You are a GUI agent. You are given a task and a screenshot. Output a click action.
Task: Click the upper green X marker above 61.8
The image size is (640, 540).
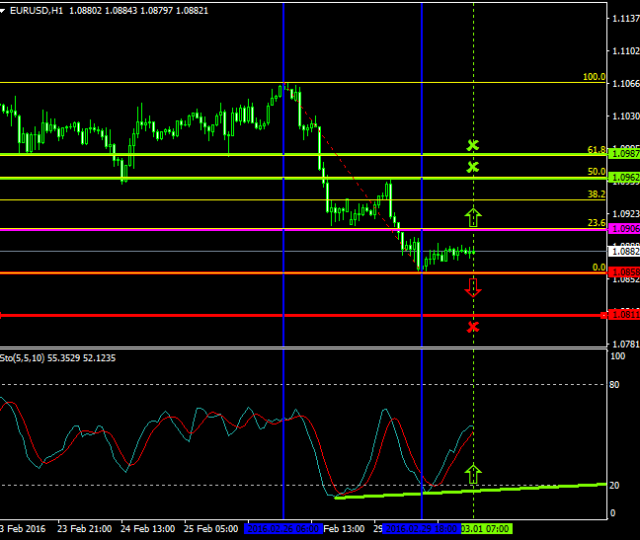[x=473, y=146]
